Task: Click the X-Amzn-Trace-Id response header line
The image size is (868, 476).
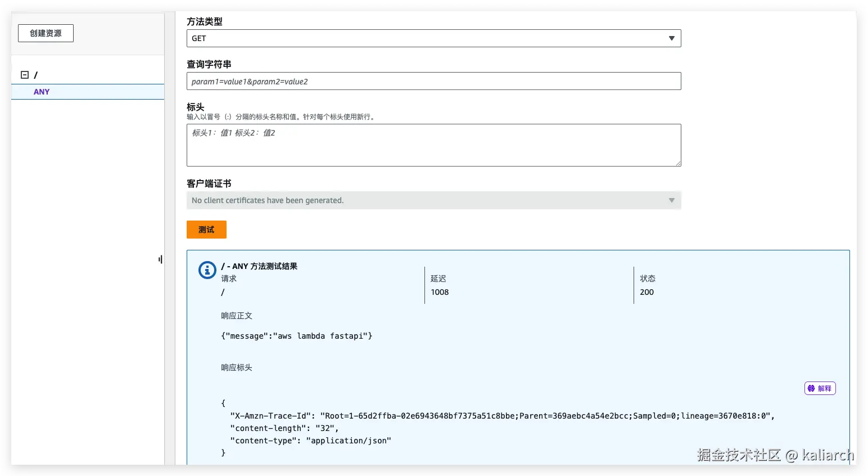Action: (x=502, y=416)
